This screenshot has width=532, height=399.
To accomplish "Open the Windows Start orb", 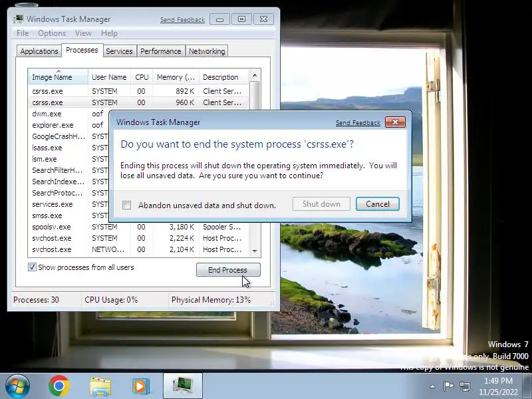I will point(18,386).
